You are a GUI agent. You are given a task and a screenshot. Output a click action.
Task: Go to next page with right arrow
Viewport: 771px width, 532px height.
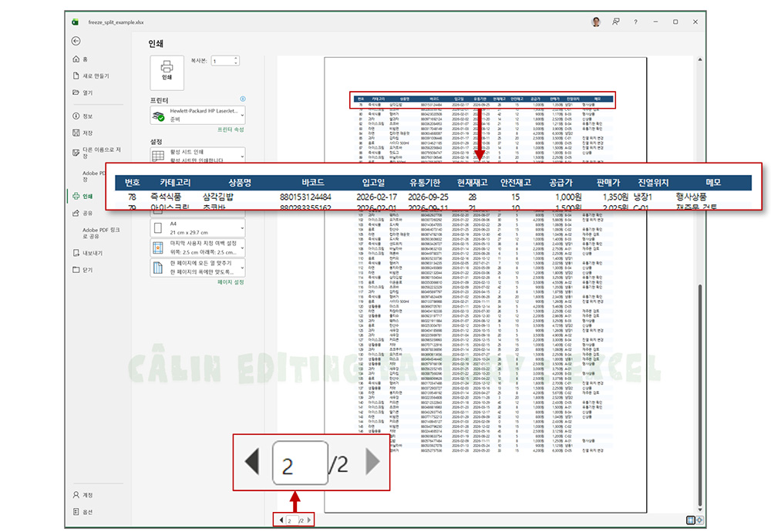click(309, 520)
